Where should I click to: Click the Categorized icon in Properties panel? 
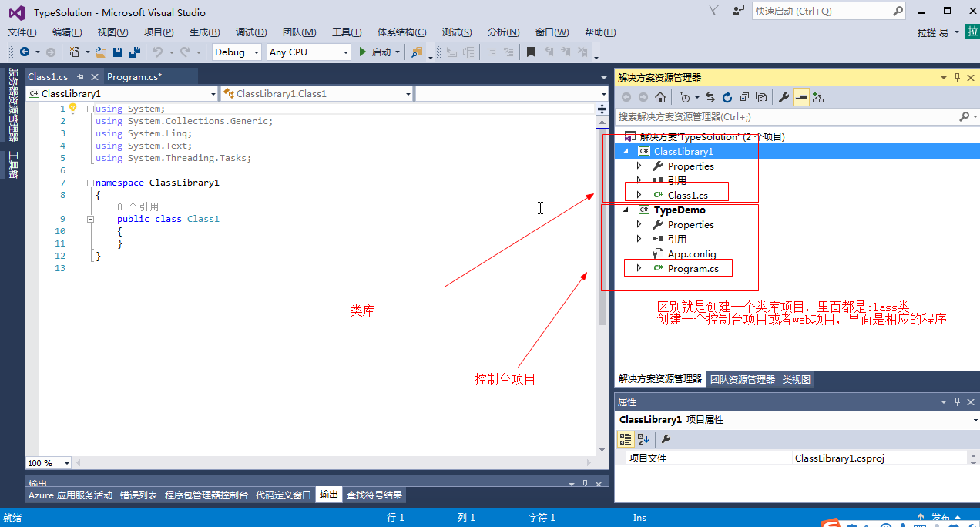(x=626, y=439)
